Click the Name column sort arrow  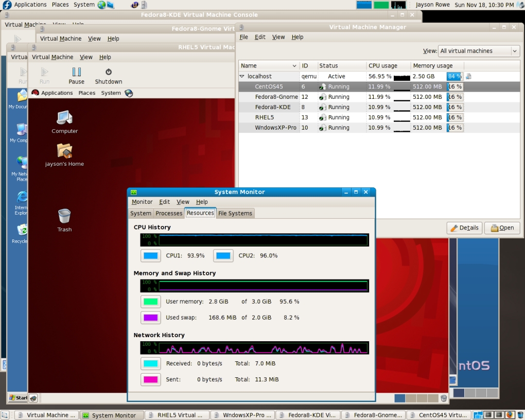(294, 66)
